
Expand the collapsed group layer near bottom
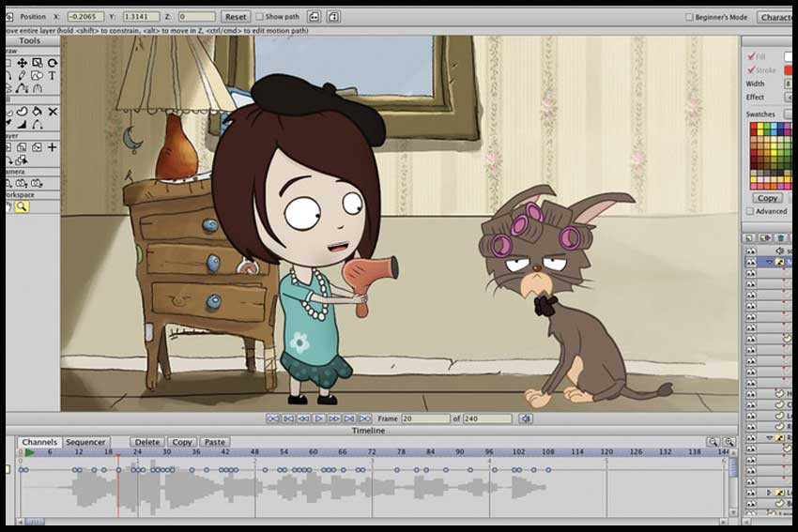[770, 493]
